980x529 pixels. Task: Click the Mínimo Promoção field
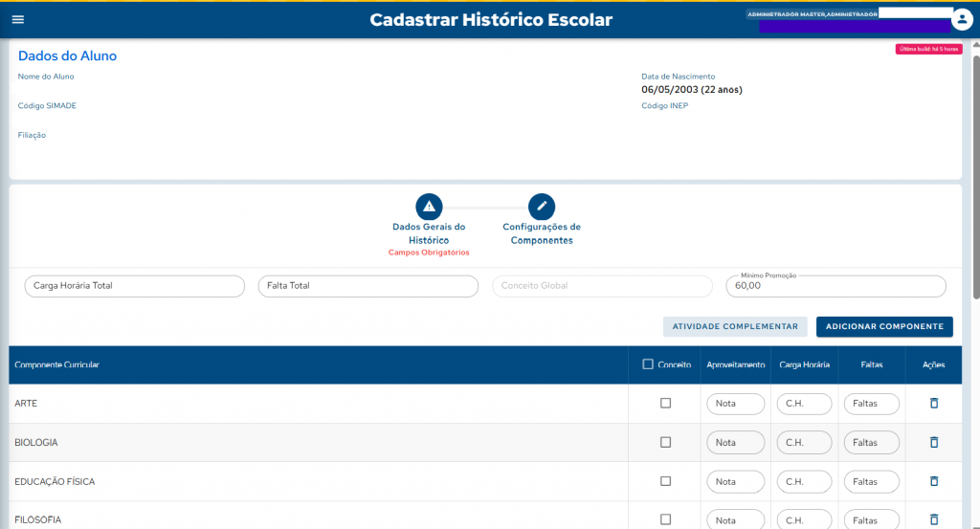point(835,286)
